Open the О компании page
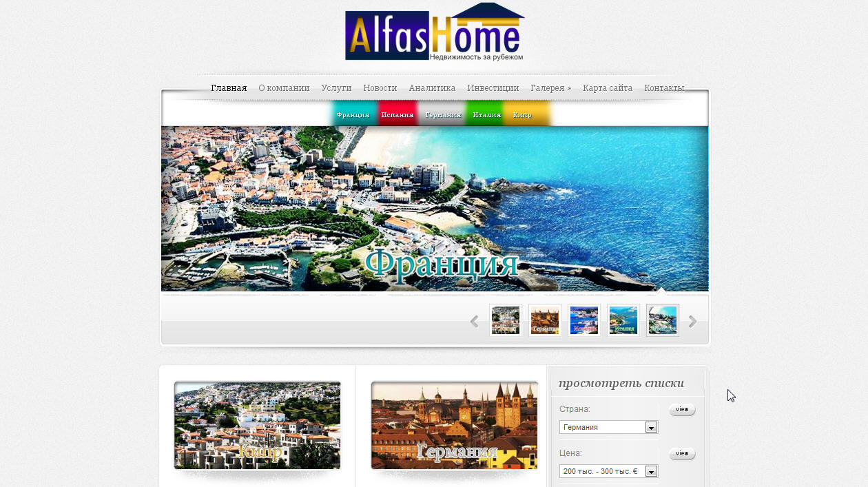 [x=284, y=88]
